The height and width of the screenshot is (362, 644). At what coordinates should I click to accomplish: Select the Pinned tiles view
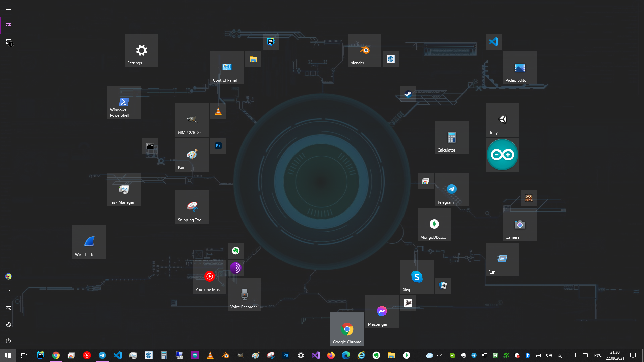tap(8, 25)
